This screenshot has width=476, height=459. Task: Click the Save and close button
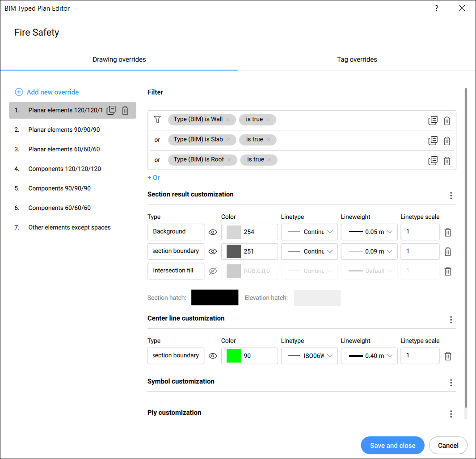click(392, 445)
